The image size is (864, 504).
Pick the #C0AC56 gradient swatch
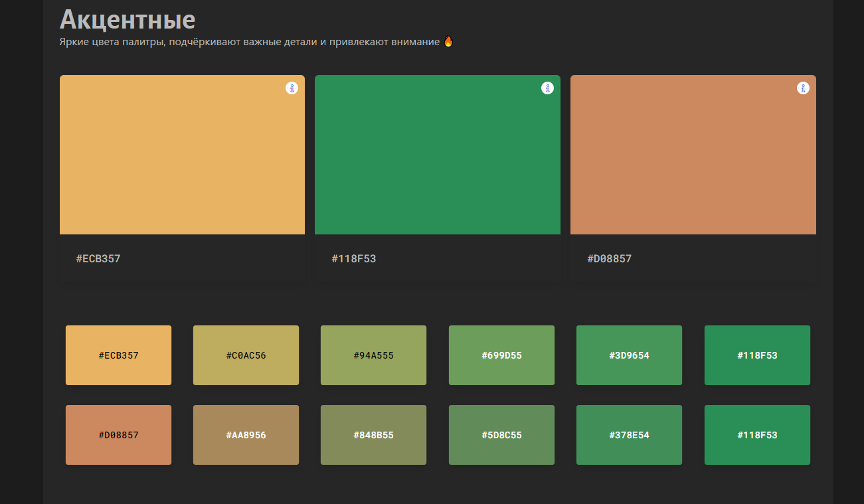coord(246,355)
